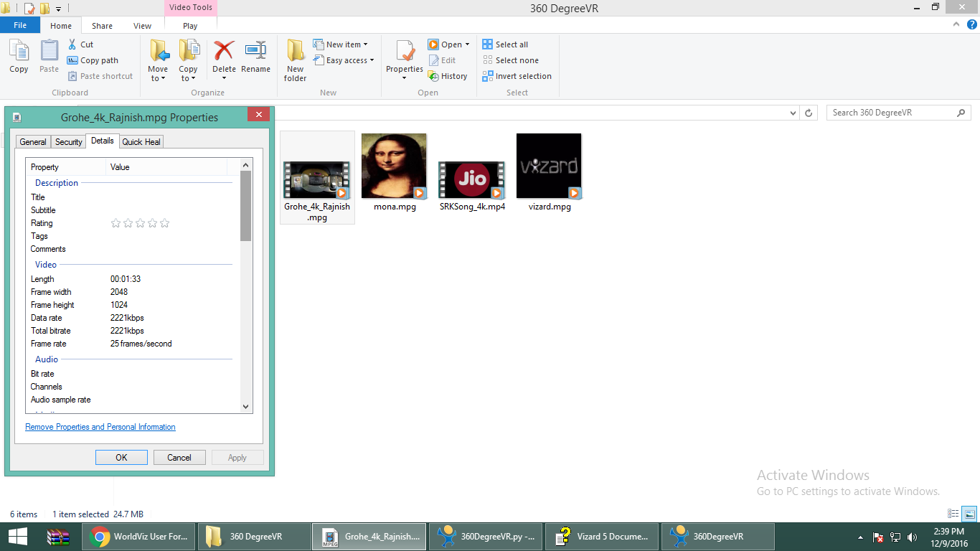The height and width of the screenshot is (551, 980).
Task: Click Remove Properties and Personal Information link
Action: click(100, 427)
